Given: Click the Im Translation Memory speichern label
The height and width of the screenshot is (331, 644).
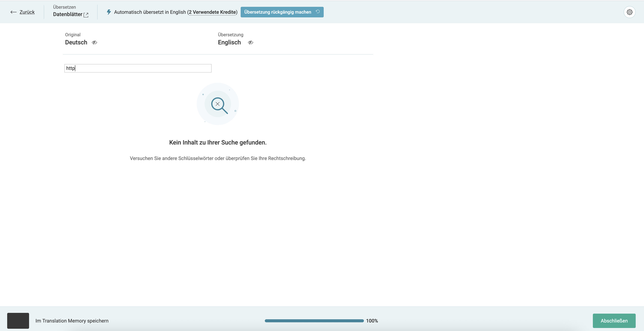Looking at the screenshot, I should 72,321.
